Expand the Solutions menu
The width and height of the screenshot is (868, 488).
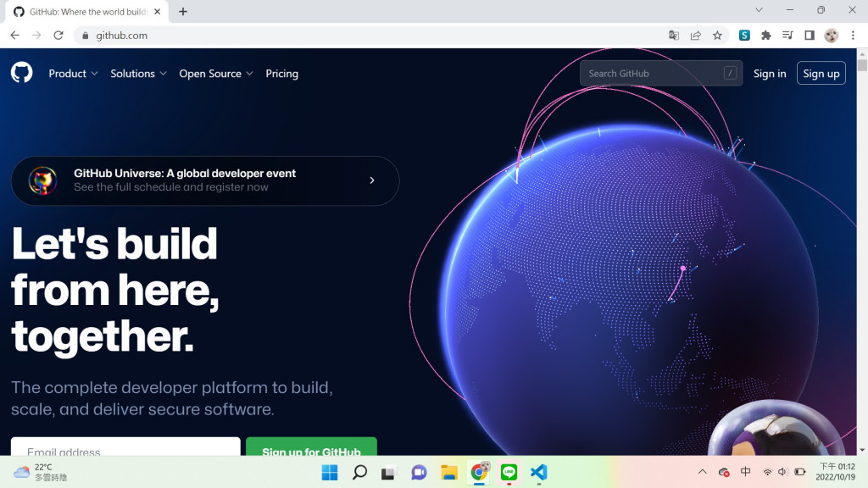[138, 74]
